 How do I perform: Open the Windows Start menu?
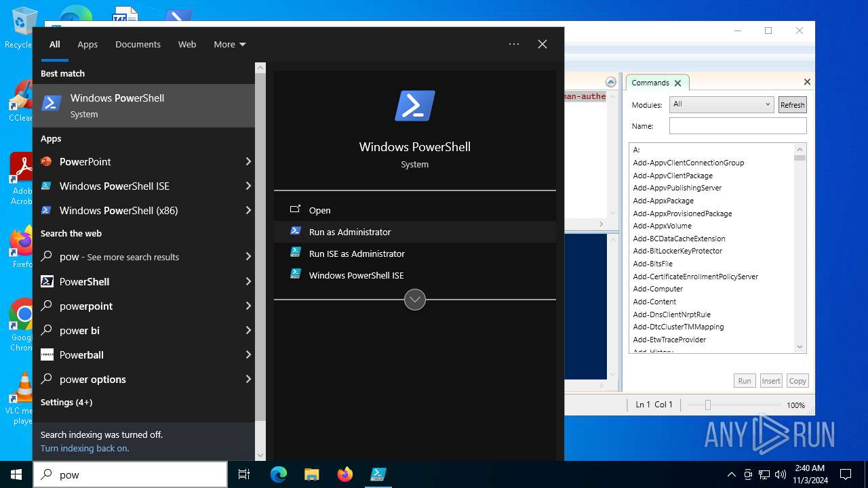(16, 474)
